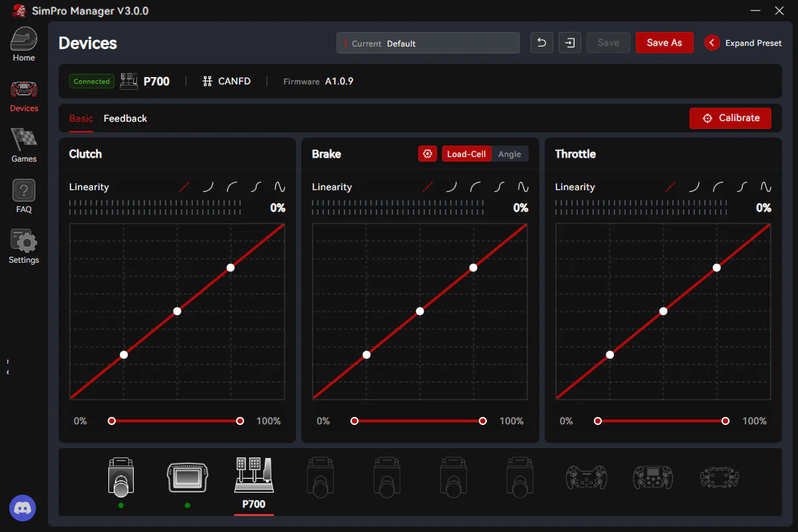This screenshot has width=798, height=532.
Task: Select first greyed-out gamepad-style wheel device
Action: (586, 477)
